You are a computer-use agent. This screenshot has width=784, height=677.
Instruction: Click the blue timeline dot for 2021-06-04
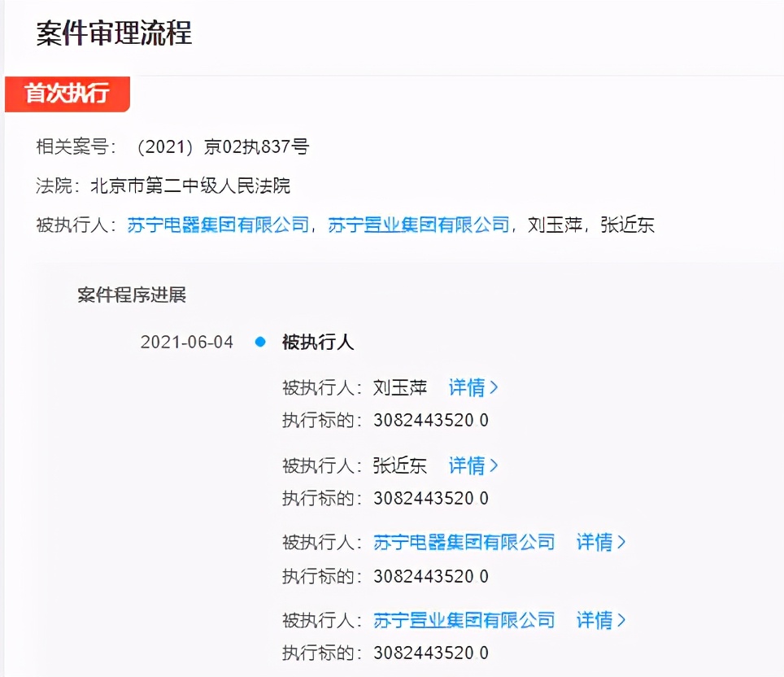pos(260,342)
